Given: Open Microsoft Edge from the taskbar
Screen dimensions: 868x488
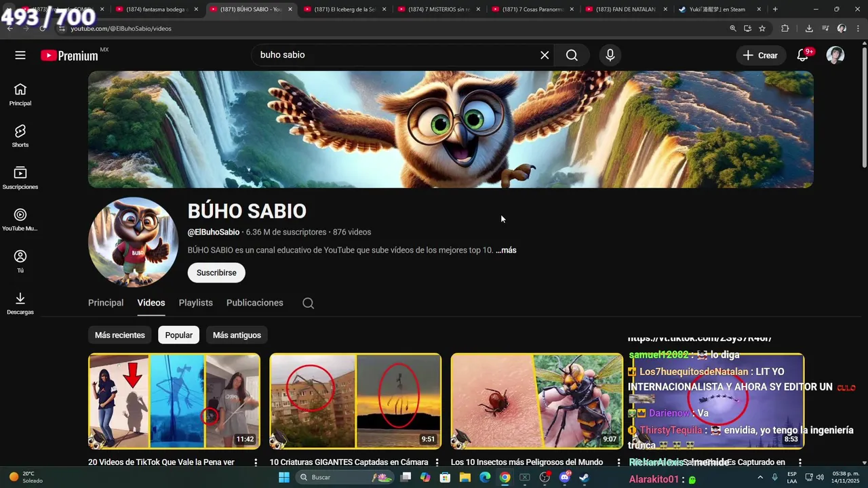Looking at the screenshot, I should coord(485,477).
